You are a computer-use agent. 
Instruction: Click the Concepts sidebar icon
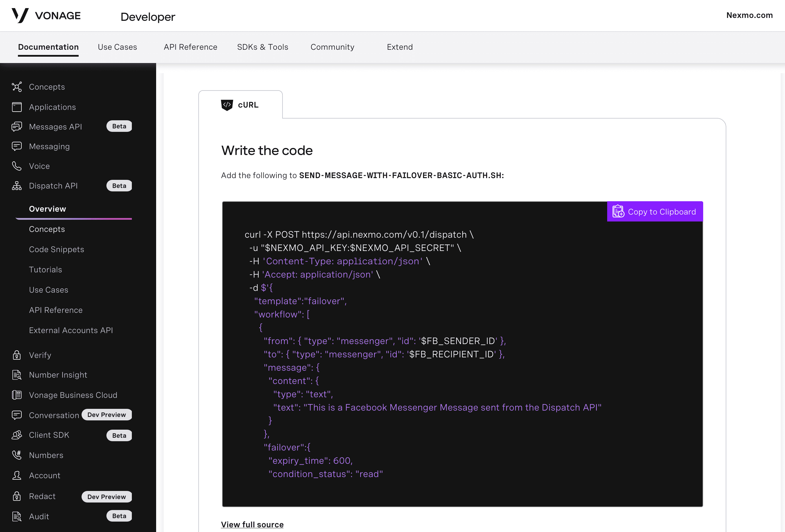pyautogui.click(x=17, y=87)
